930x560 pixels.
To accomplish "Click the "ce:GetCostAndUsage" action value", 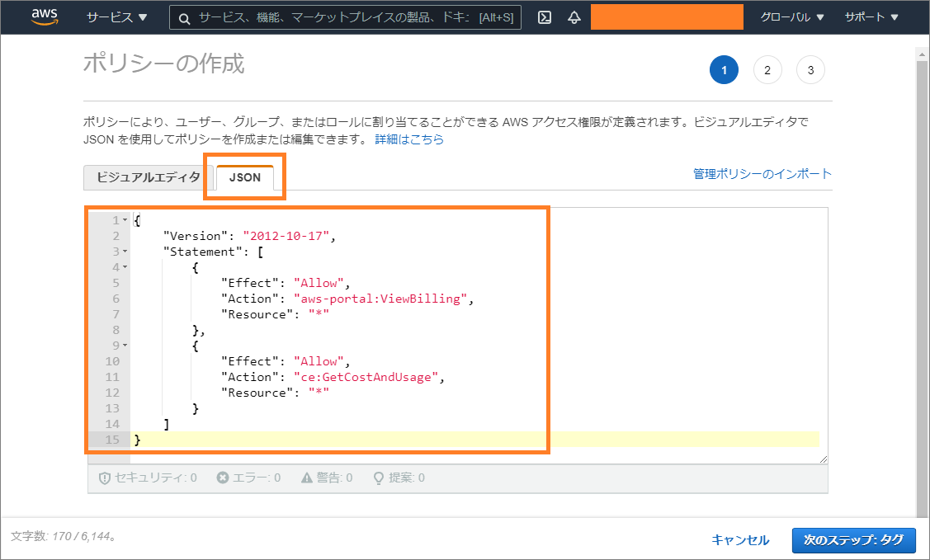I will tap(366, 377).
